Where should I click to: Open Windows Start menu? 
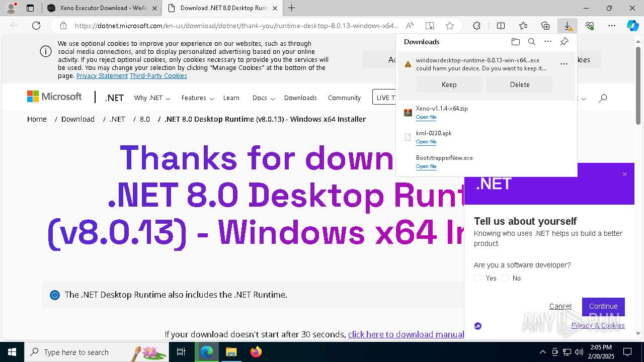[x=12, y=352]
